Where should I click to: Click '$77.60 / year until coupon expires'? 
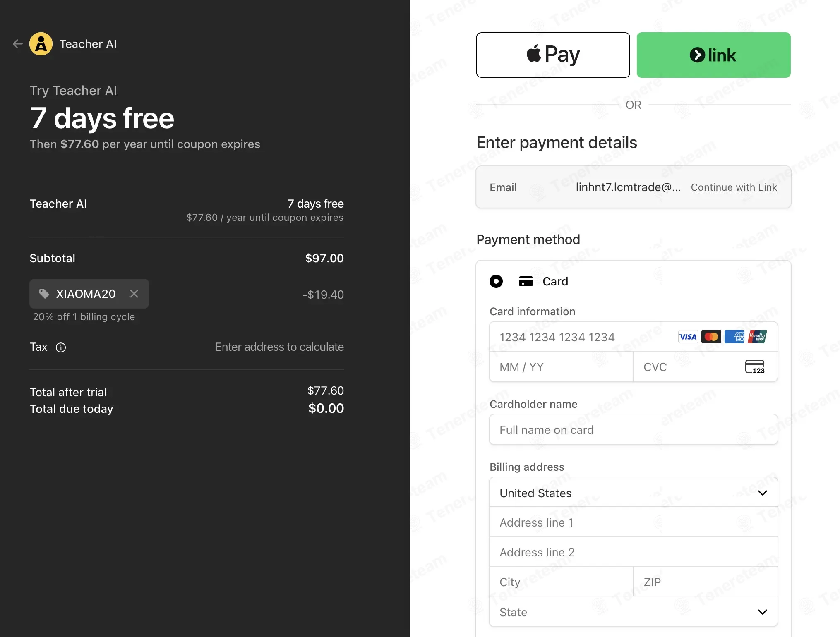265,218
